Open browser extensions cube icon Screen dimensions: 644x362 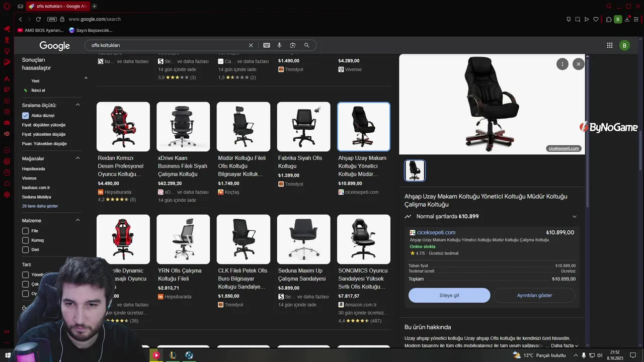coord(609,19)
